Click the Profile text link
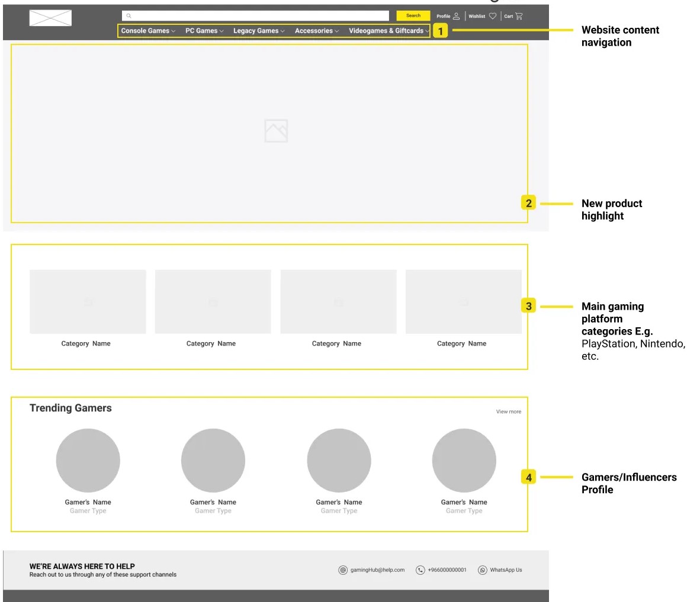 (x=444, y=16)
